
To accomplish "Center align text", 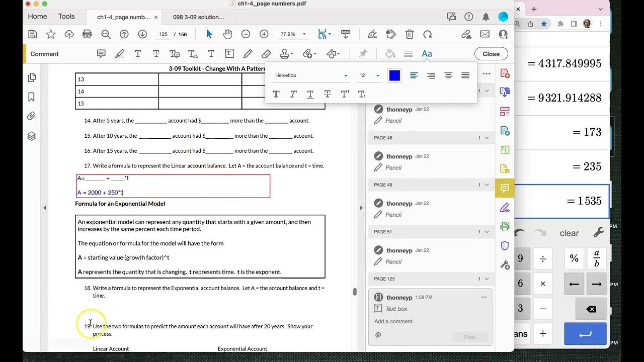I will 448,75.
